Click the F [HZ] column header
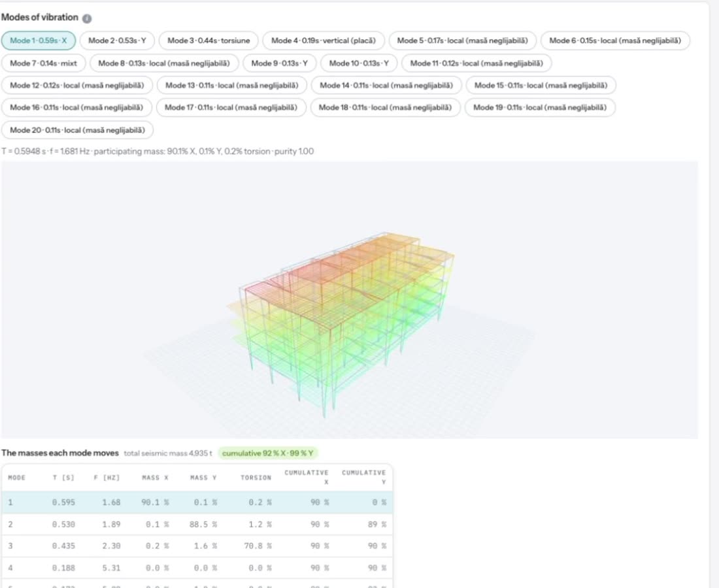719x588 pixels. coord(107,478)
